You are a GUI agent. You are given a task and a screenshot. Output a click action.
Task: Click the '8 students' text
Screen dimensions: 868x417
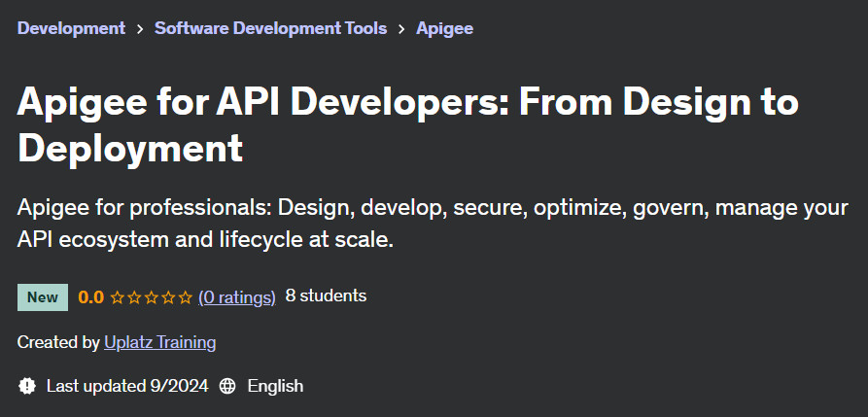tap(326, 295)
